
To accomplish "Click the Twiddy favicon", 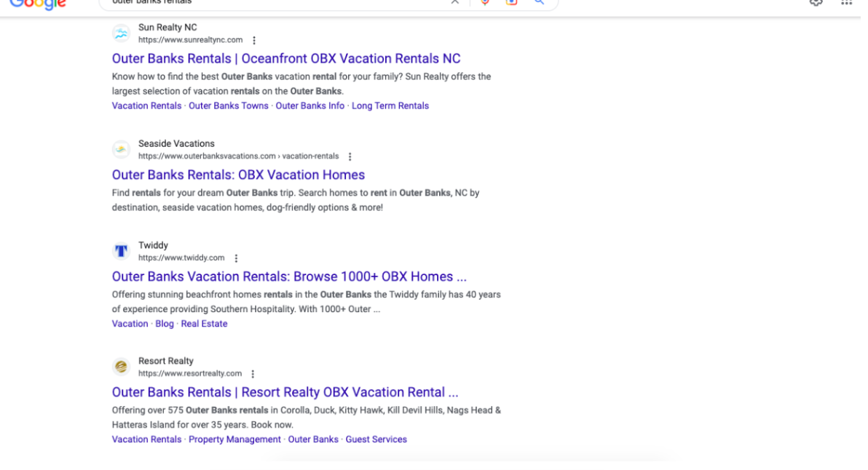I will coord(122,252).
